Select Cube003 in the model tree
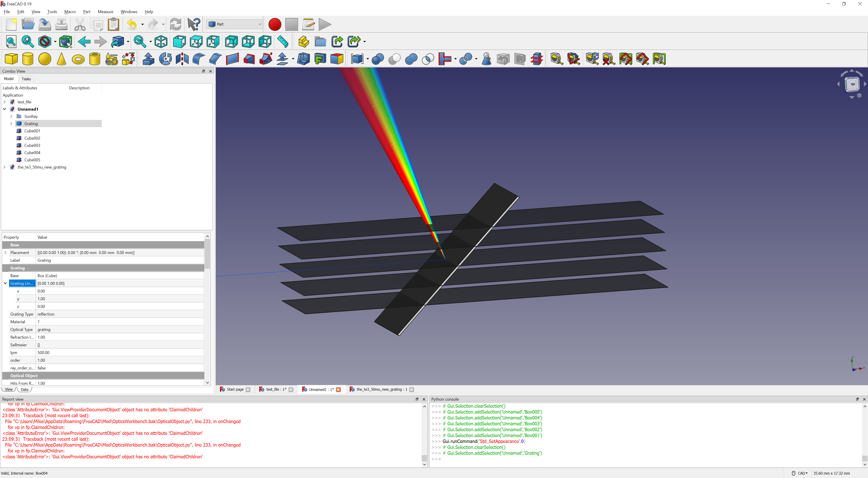The height and width of the screenshot is (478, 868). [32, 145]
